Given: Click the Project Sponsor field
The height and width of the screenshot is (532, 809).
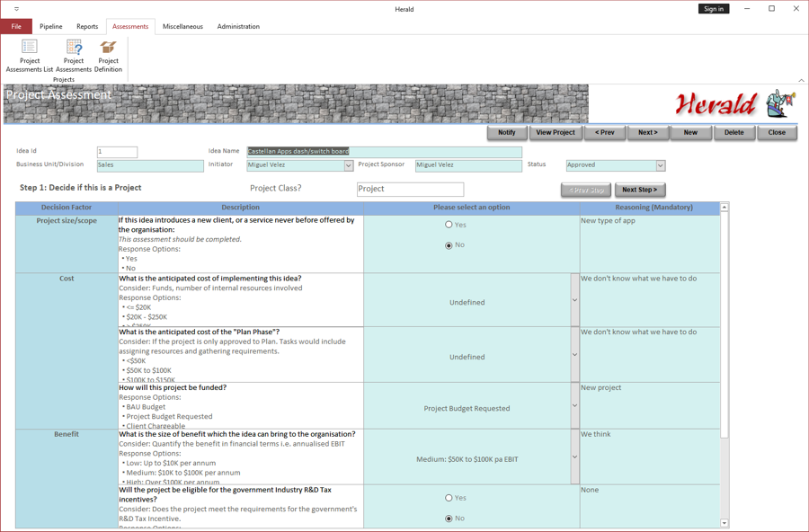Looking at the screenshot, I should [468, 165].
